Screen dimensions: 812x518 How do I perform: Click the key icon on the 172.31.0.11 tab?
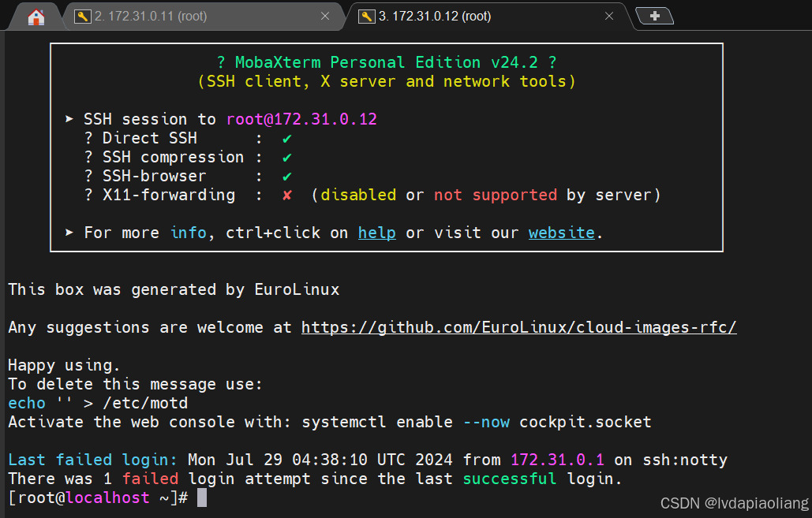tap(82, 17)
